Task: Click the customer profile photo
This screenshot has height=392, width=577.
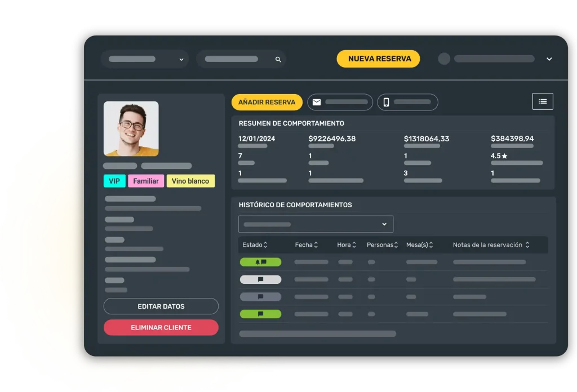Action: coord(131,128)
